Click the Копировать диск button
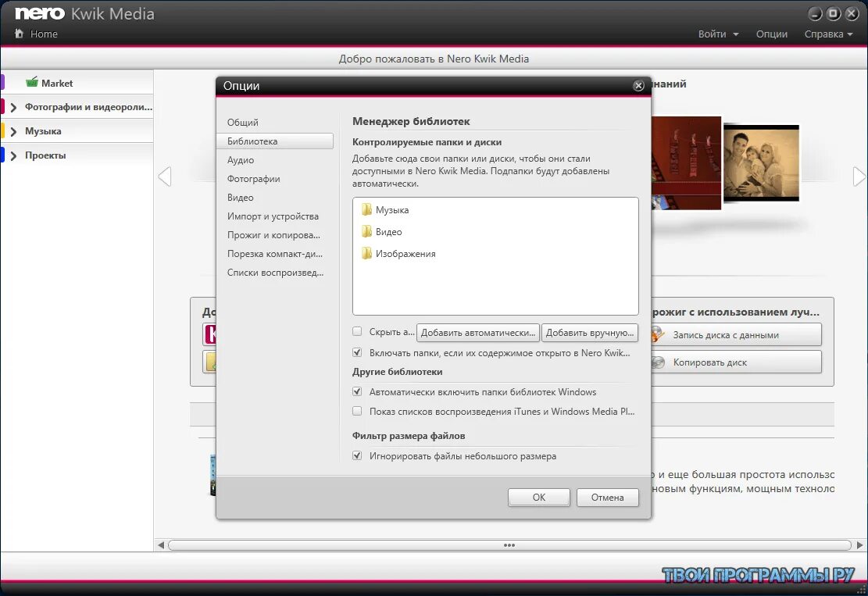 (x=736, y=362)
